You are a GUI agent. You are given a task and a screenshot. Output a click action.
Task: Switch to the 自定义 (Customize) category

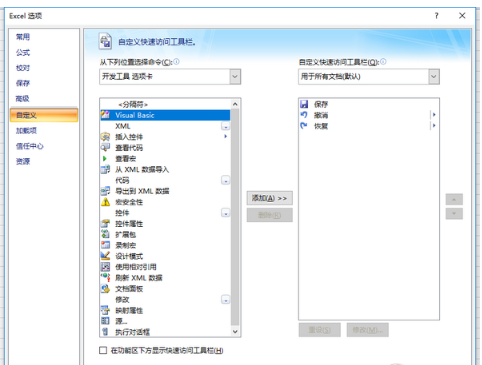(x=44, y=115)
